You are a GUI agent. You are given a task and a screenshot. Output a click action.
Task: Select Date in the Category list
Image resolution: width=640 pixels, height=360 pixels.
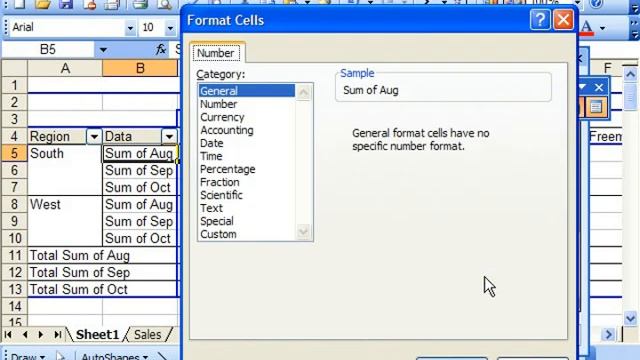tap(247, 143)
